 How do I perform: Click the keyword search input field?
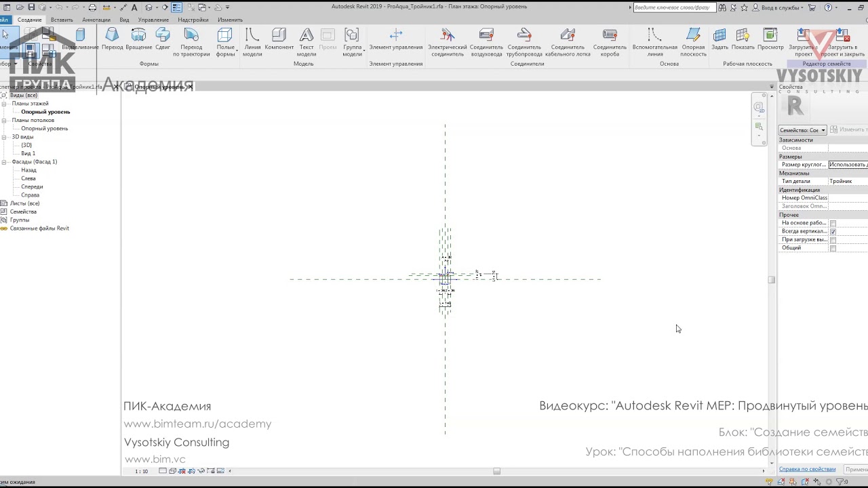tap(673, 7)
